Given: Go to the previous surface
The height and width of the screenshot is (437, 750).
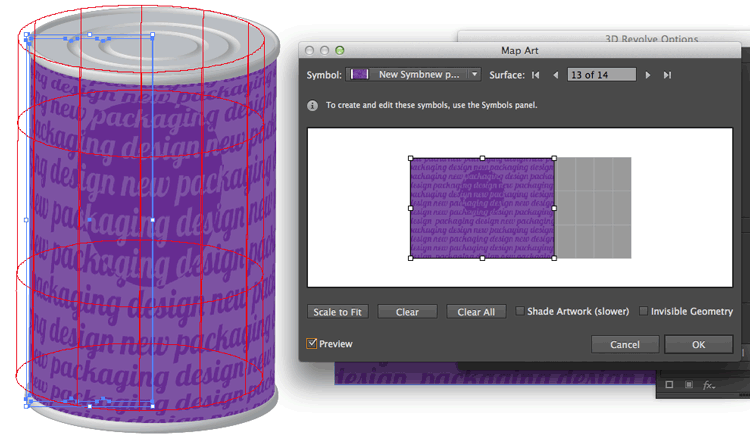Looking at the screenshot, I should pyautogui.click(x=555, y=75).
